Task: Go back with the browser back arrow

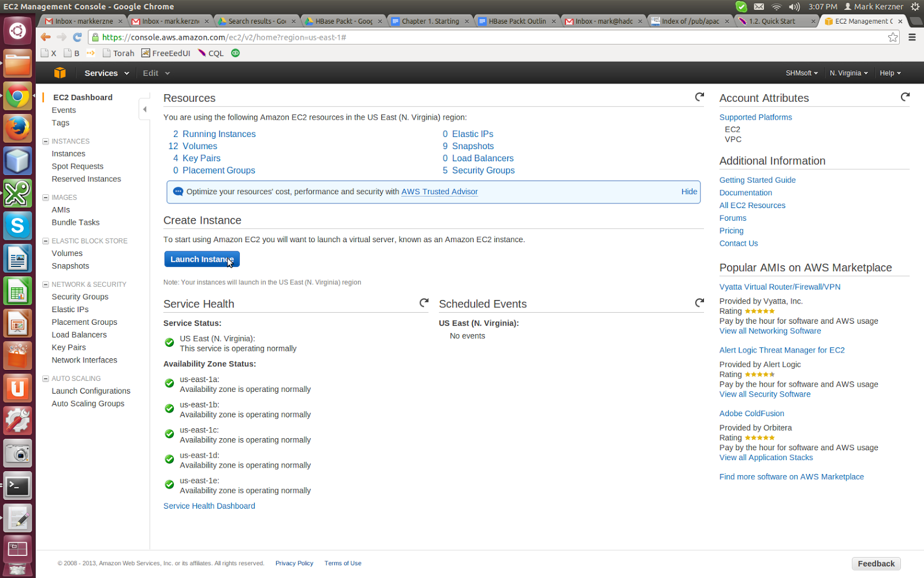Action: click(46, 37)
